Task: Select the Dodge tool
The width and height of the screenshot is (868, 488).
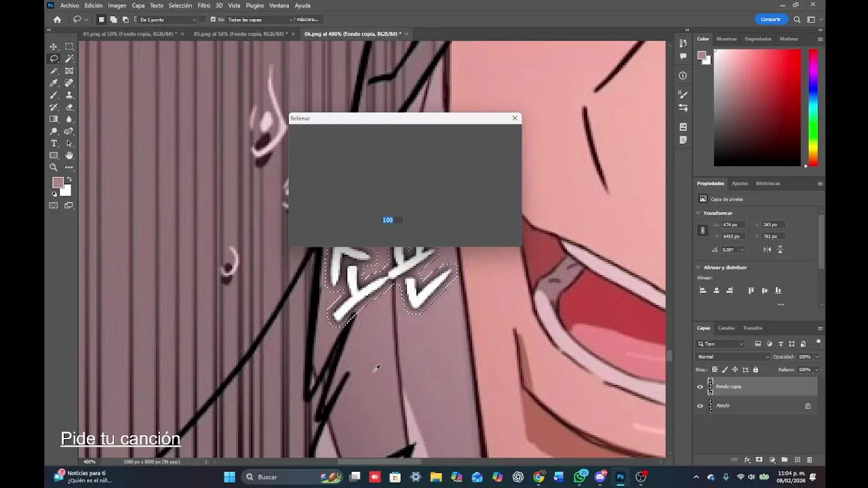Action: click(x=54, y=131)
